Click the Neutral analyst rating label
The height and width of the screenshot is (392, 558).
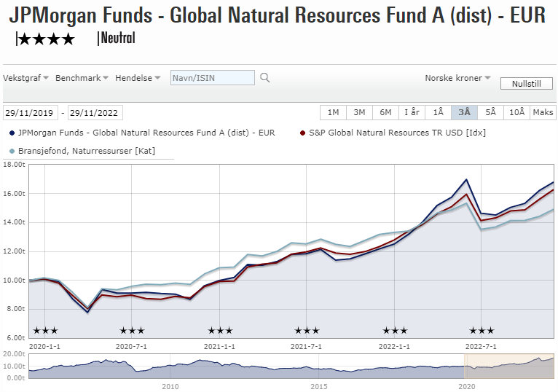[117, 38]
